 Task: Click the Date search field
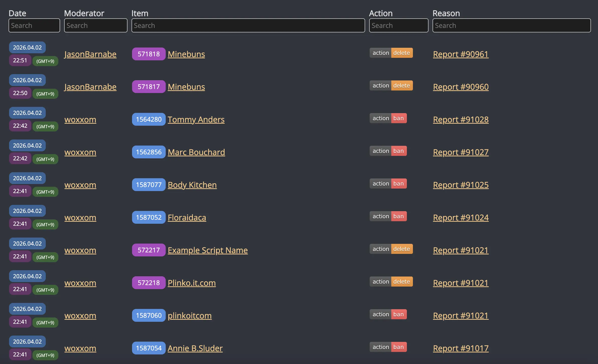(34, 25)
